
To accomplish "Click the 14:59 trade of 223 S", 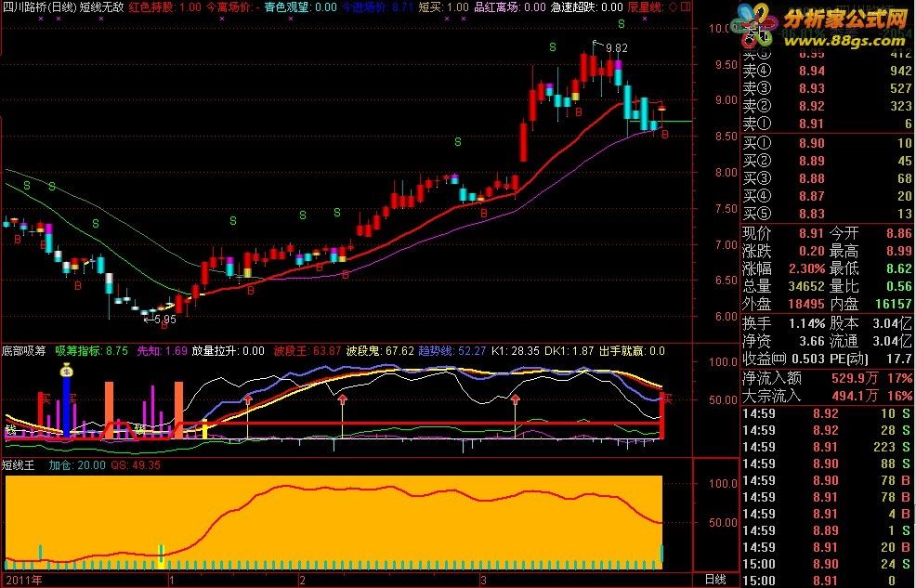I will point(827,447).
